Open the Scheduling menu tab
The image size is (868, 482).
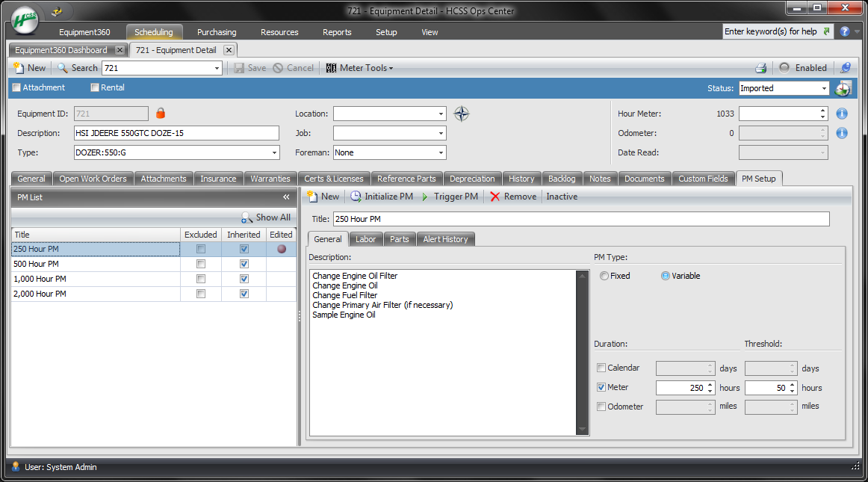click(153, 32)
